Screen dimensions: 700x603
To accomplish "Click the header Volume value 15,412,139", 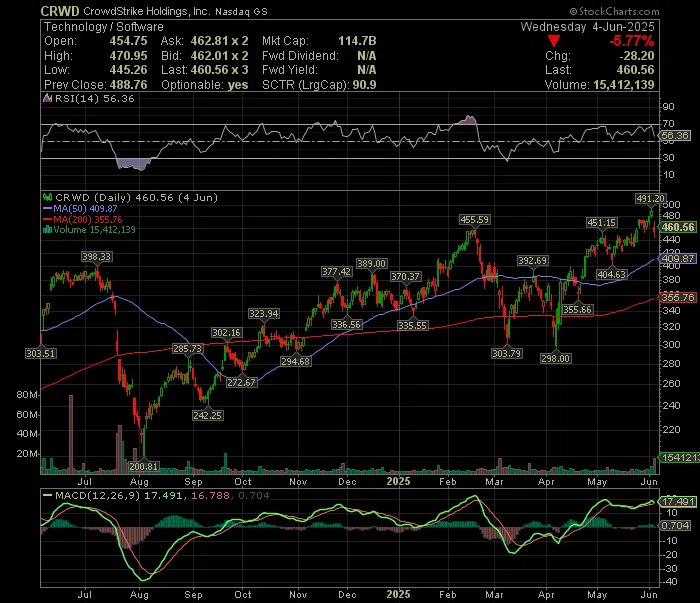I will pos(624,85).
